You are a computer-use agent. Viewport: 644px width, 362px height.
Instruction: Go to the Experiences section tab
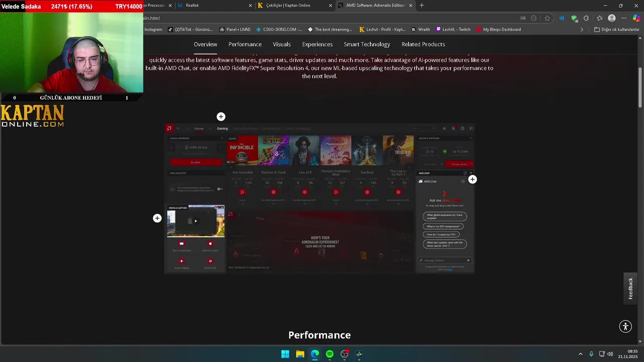pyautogui.click(x=317, y=44)
